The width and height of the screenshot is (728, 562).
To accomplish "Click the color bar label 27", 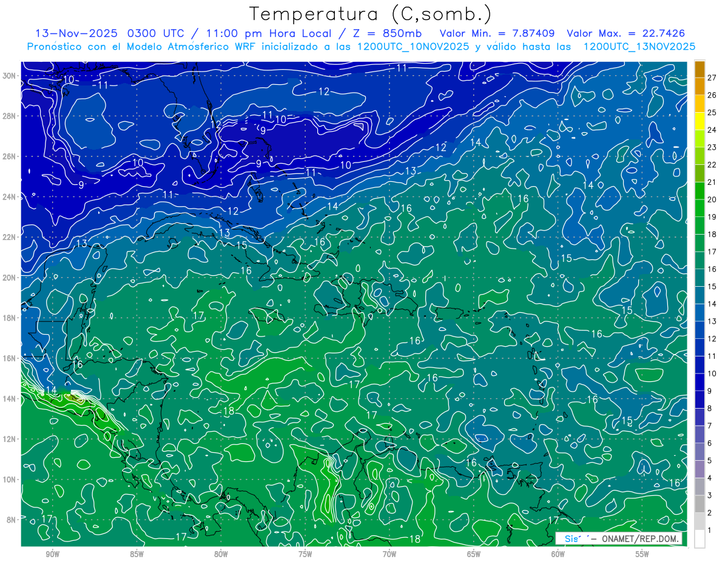I will (x=712, y=77).
